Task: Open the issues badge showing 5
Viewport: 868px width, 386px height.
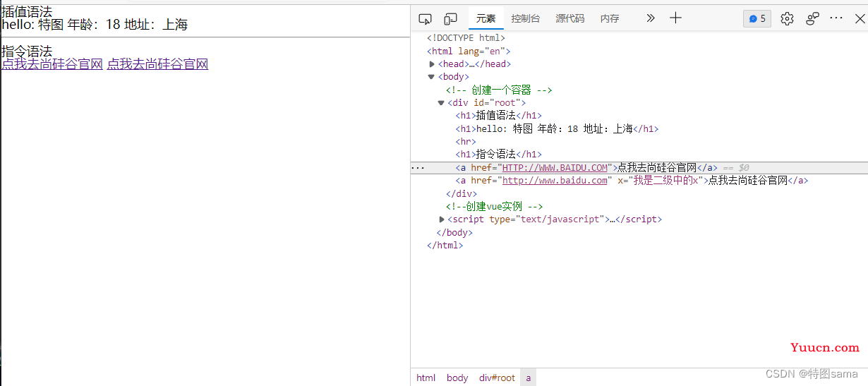Action: tap(757, 18)
